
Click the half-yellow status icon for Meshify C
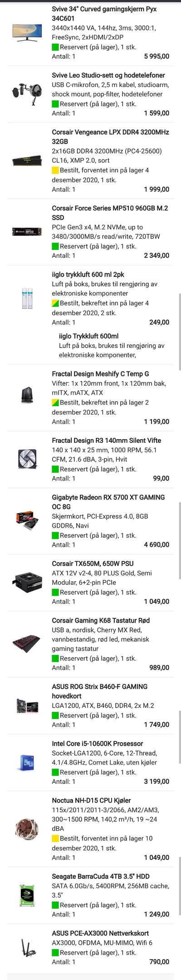[55, 402]
